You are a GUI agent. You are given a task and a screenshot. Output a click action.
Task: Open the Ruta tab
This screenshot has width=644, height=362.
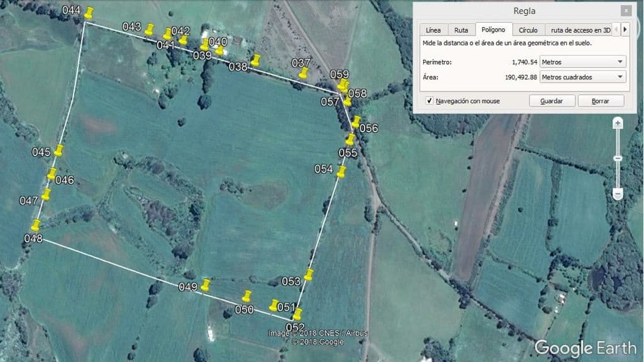[x=461, y=30]
